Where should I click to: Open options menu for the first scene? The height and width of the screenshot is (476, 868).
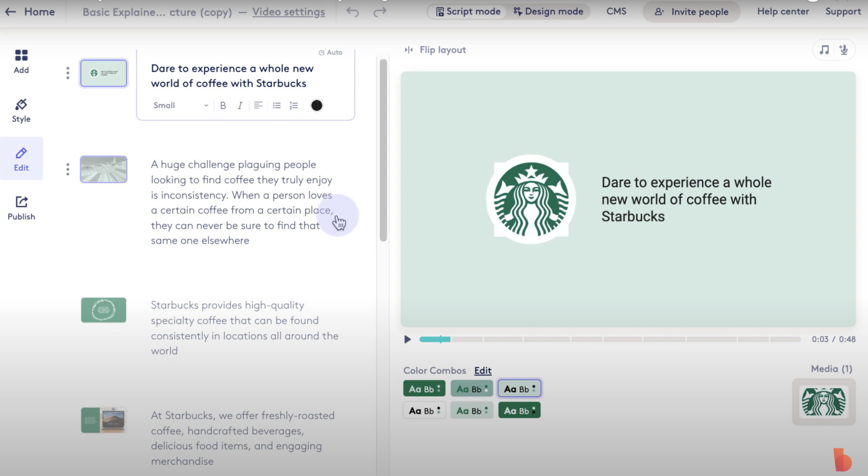[x=67, y=73]
